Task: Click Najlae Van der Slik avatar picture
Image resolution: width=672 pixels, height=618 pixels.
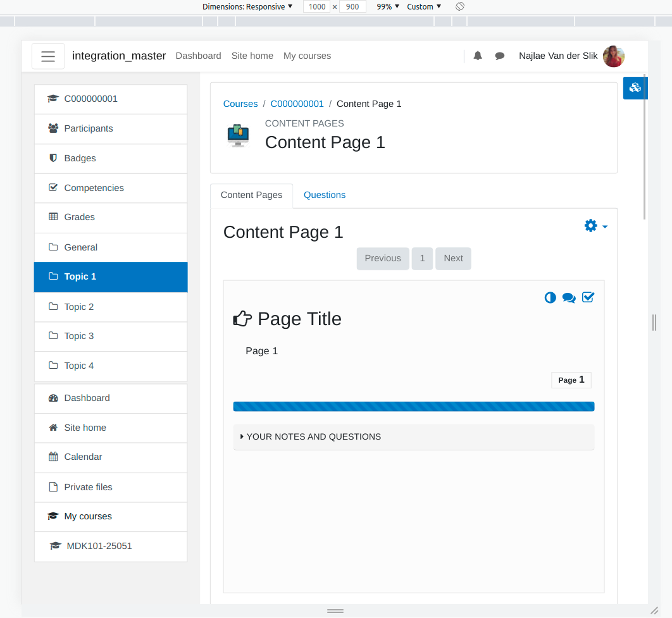Action: tap(613, 56)
